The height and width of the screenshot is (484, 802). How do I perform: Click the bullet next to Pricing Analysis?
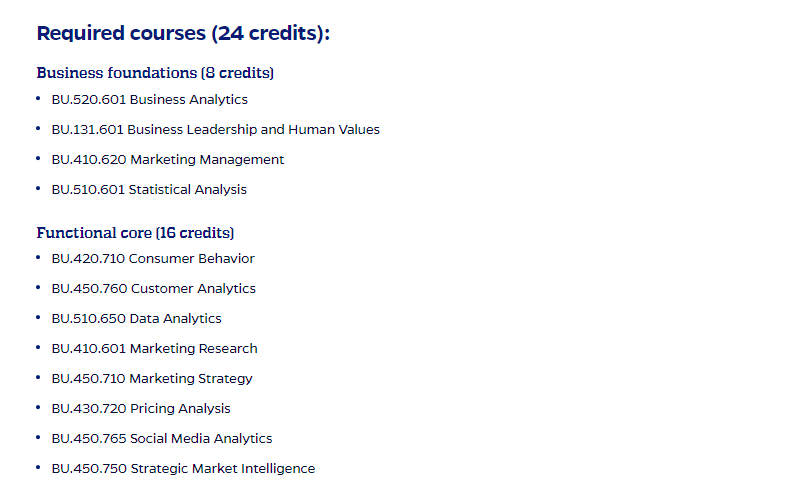click(39, 407)
